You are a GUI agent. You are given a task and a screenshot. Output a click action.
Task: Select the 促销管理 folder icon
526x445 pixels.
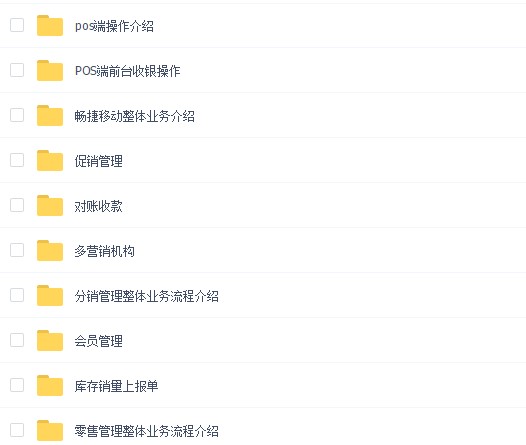50,160
